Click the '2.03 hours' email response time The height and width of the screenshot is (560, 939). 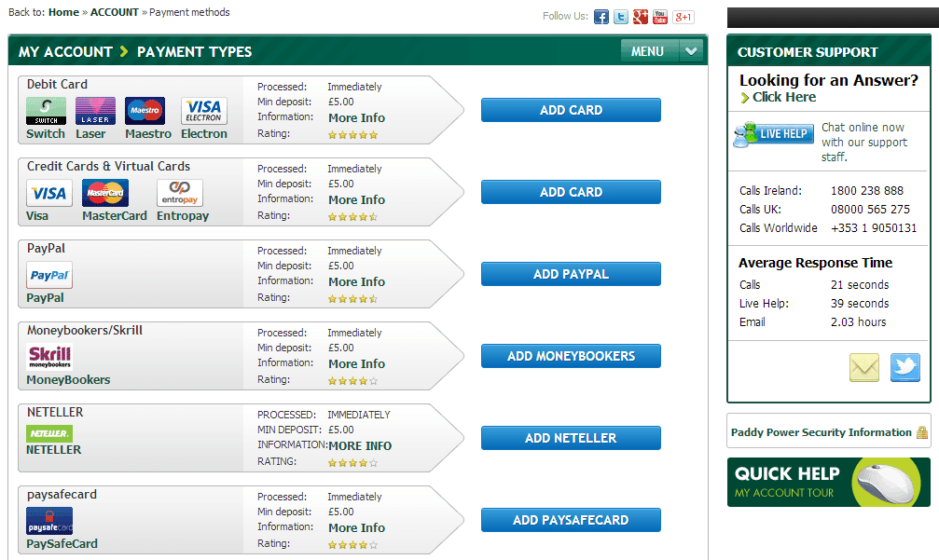pyautogui.click(x=858, y=321)
